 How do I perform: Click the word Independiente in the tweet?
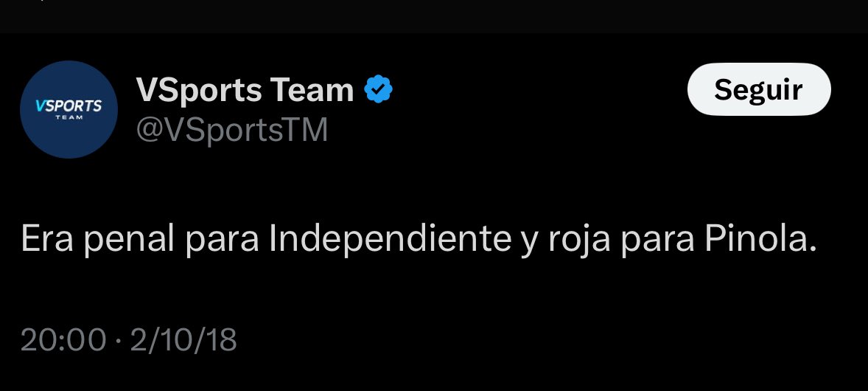point(390,240)
